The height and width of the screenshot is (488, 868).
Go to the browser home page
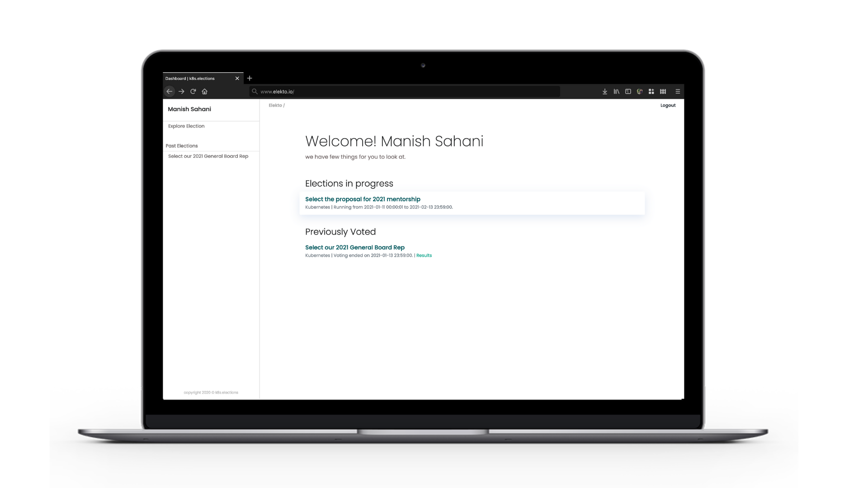[x=205, y=91]
